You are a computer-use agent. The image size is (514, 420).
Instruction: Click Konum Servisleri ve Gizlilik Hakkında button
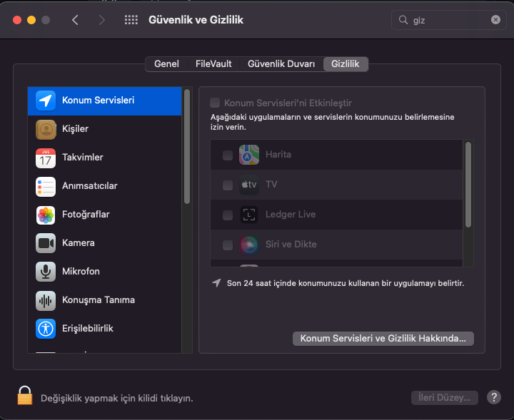pos(383,339)
